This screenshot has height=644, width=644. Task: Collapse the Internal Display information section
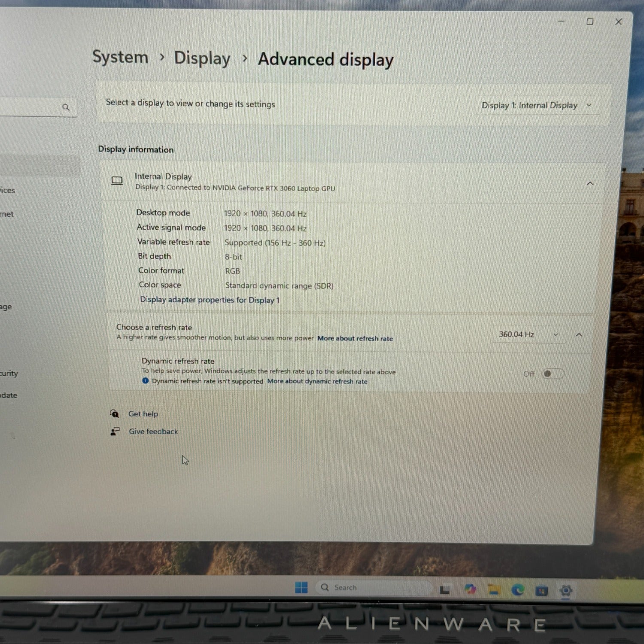point(590,184)
